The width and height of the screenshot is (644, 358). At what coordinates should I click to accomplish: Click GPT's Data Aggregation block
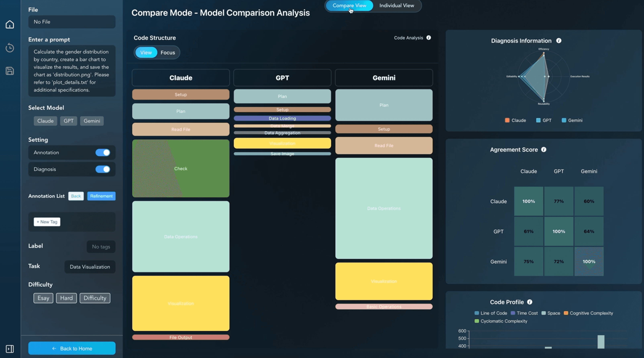[x=282, y=133]
